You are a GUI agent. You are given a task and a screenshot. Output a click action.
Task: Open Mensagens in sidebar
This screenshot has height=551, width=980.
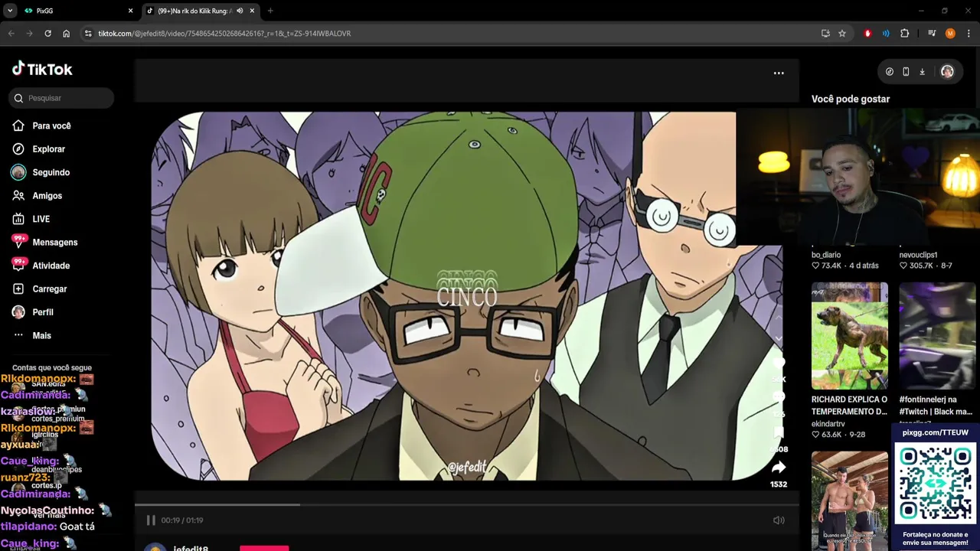tap(54, 243)
